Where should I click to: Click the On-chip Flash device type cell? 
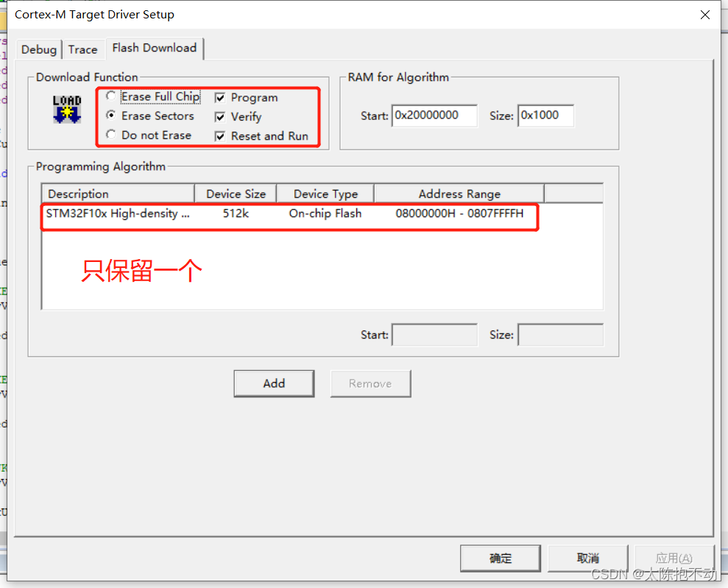click(x=325, y=213)
